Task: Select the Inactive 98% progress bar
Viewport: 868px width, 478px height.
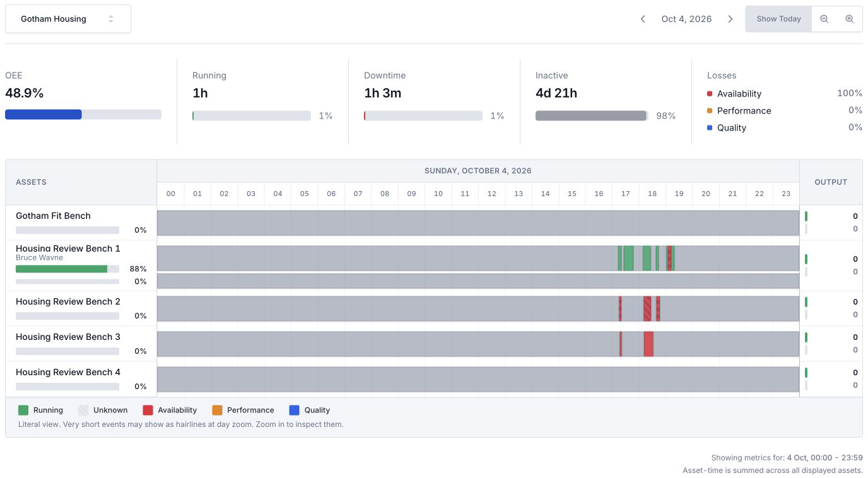Action: pyautogui.click(x=592, y=116)
